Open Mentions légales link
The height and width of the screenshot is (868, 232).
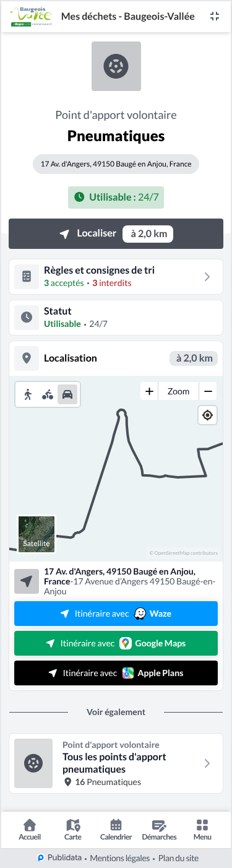pyautogui.click(x=120, y=858)
